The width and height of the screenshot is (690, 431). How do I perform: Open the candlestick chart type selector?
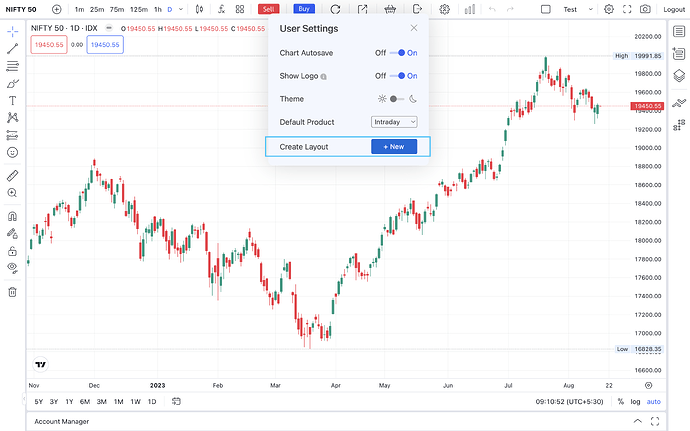pos(199,9)
